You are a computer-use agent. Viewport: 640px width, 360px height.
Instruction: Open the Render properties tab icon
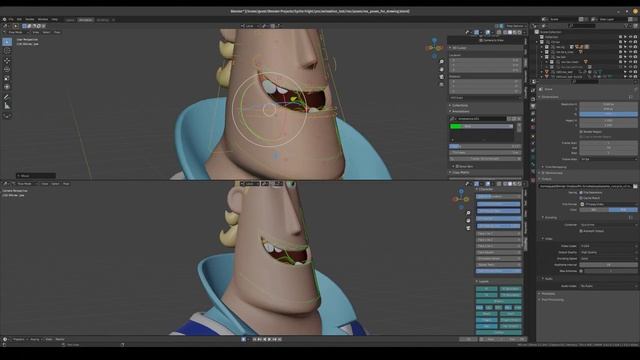533,99
